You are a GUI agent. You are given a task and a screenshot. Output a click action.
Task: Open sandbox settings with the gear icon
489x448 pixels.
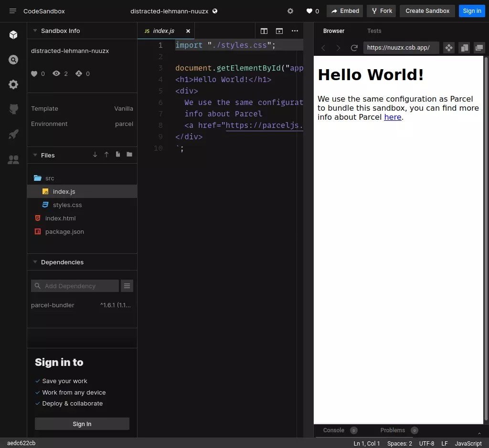[x=290, y=10]
